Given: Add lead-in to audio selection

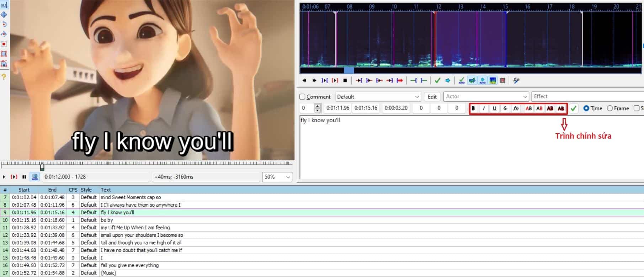Looking at the screenshot, I should pyautogui.click(x=414, y=81).
